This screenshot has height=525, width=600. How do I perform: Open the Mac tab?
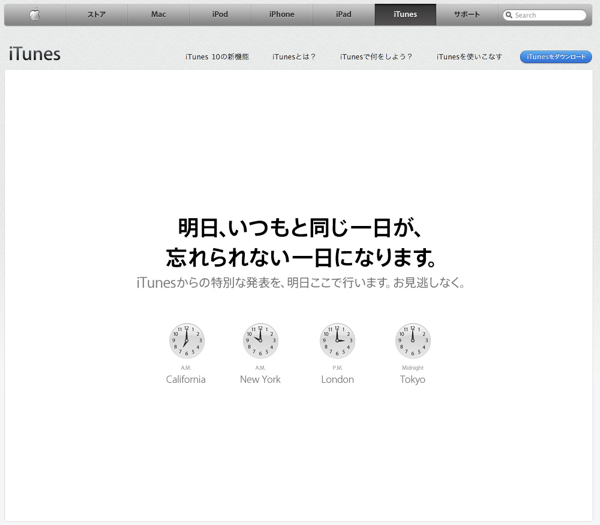point(158,15)
